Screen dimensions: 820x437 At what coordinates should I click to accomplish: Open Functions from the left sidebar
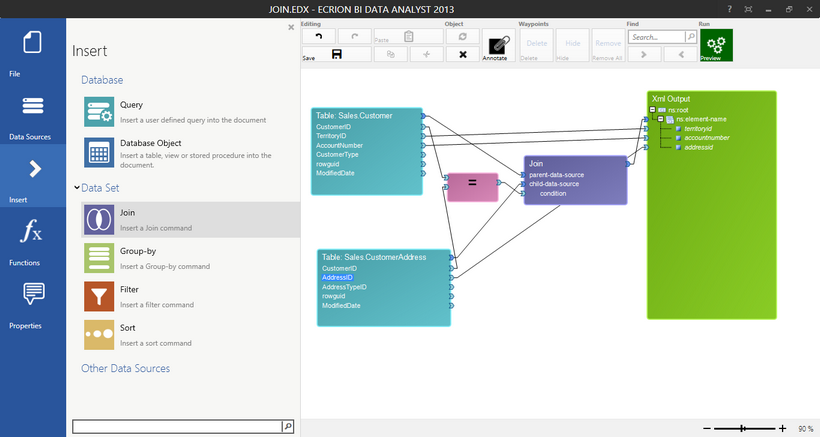pos(33,241)
